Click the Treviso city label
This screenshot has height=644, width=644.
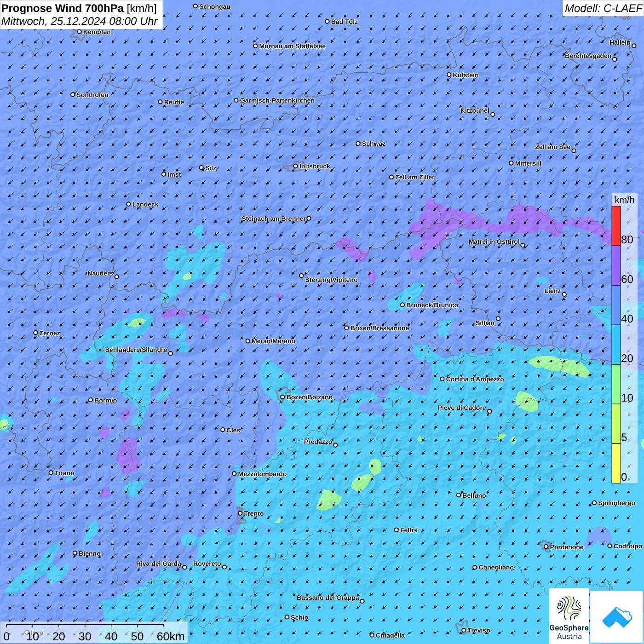click(478, 630)
